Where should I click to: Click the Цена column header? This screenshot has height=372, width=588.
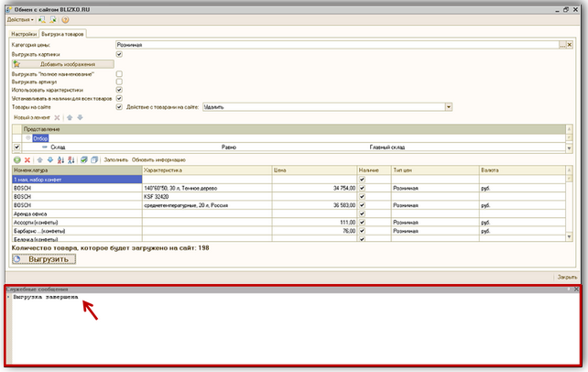coord(314,170)
